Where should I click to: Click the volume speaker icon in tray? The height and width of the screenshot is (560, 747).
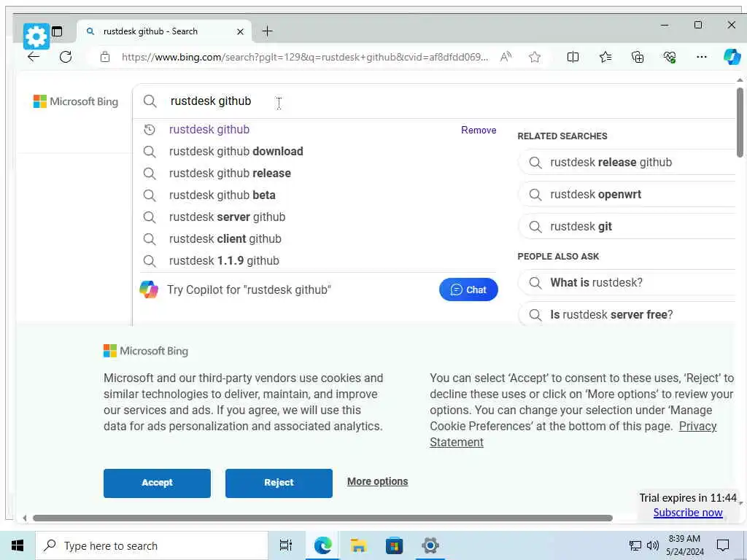[x=652, y=545]
